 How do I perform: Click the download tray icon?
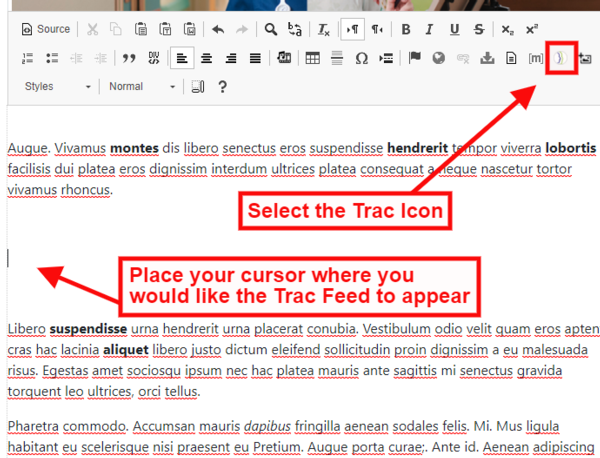point(487,58)
